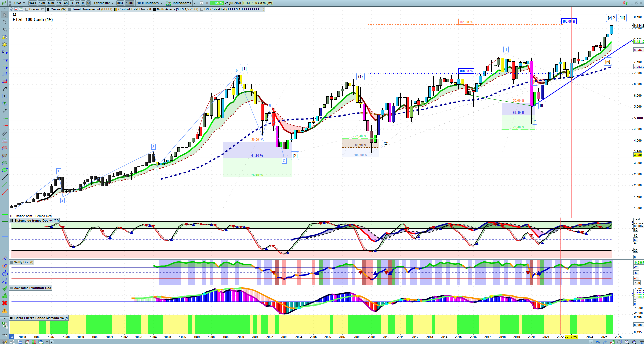Select the zoom region tool
The height and width of the screenshot is (344, 644).
5,30
